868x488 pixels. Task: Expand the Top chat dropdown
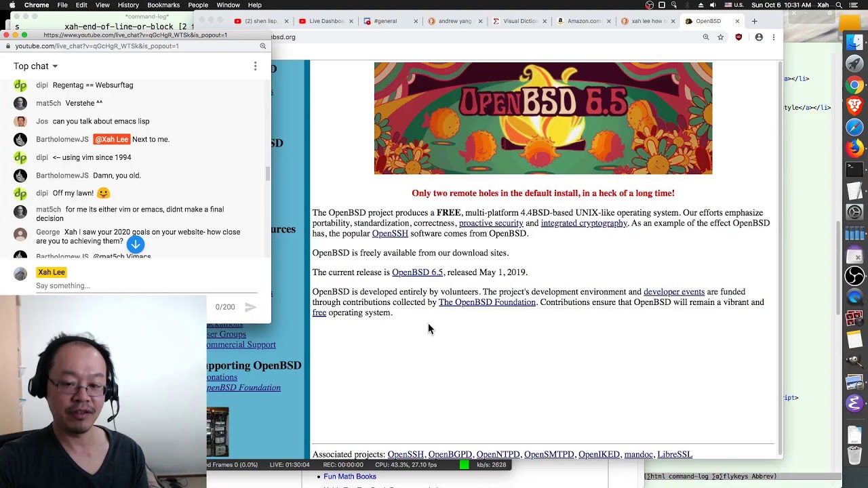(36, 66)
